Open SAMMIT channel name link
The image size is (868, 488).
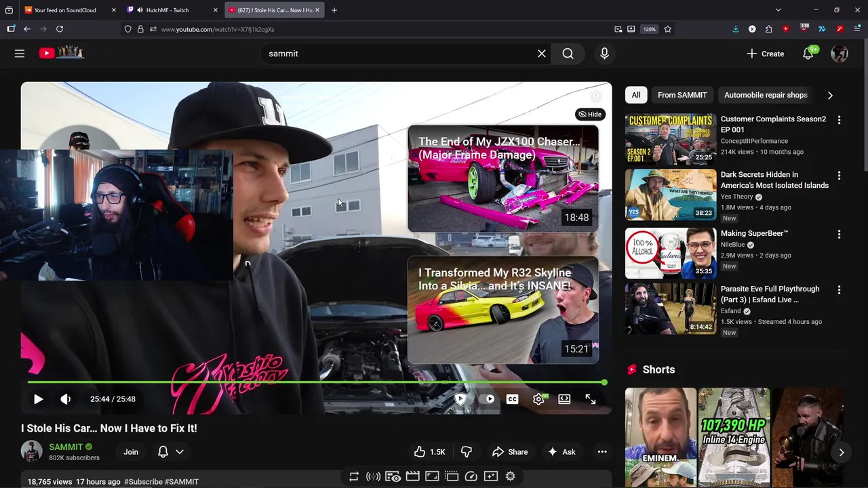coord(66,447)
